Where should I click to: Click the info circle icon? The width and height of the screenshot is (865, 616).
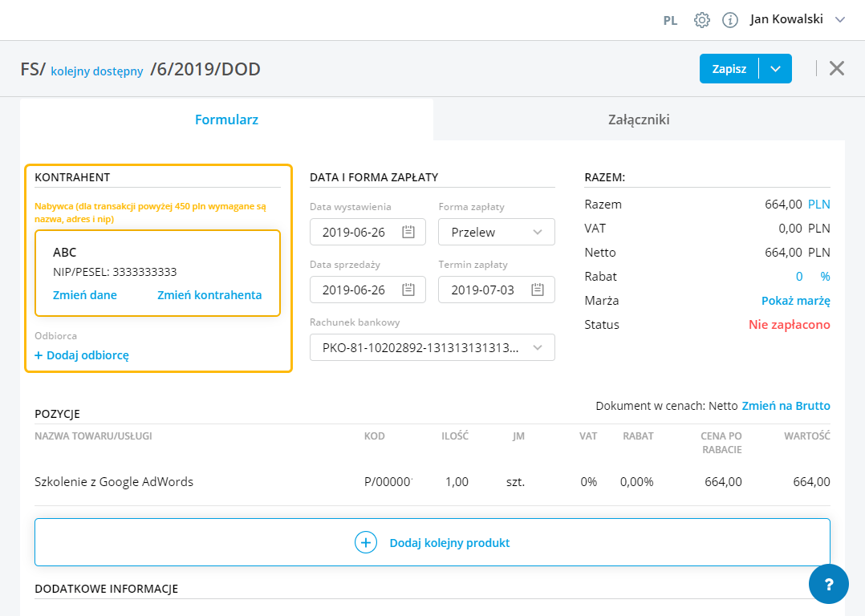(x=730, y=20)
